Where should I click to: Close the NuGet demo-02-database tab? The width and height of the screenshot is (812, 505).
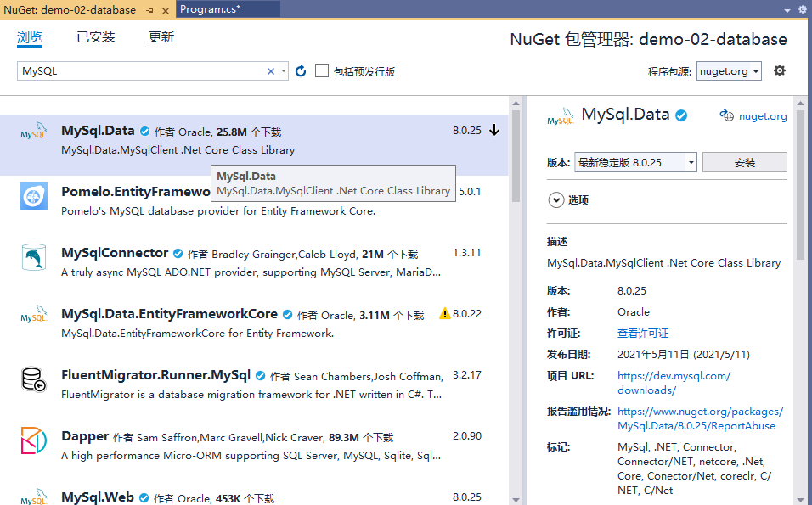pos(165,10)
